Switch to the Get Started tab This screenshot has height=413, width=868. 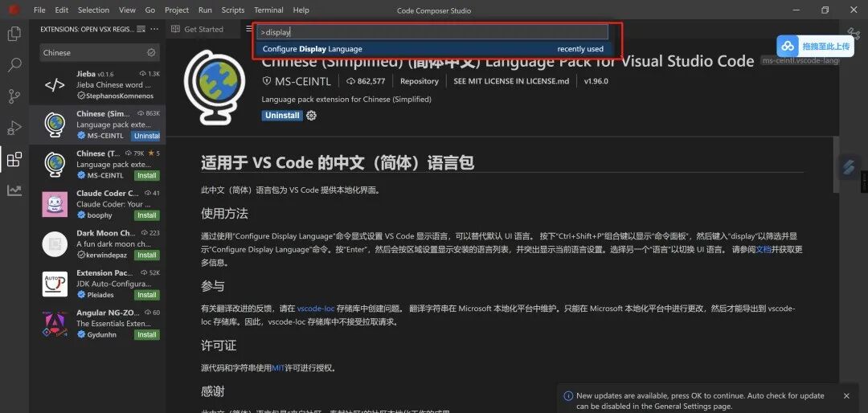pos(203,29)
